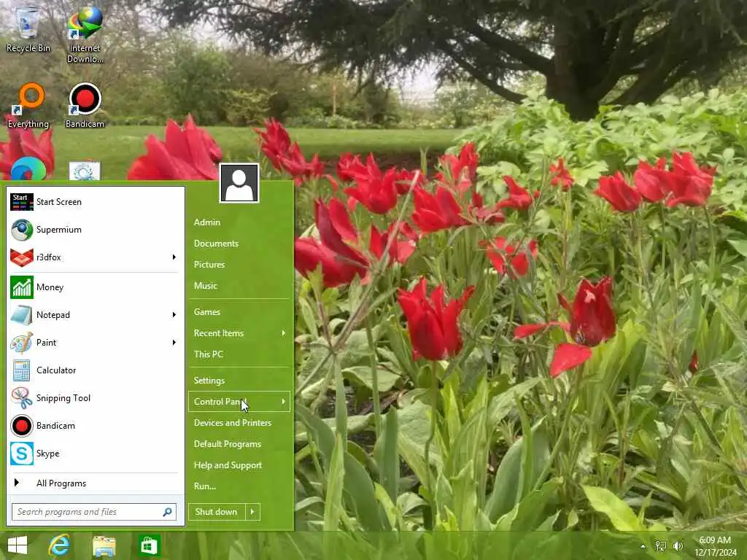Click the Windows Start button on taskbar
The height and width of the screenshot is (560, 747).
[x=18, y=545]
